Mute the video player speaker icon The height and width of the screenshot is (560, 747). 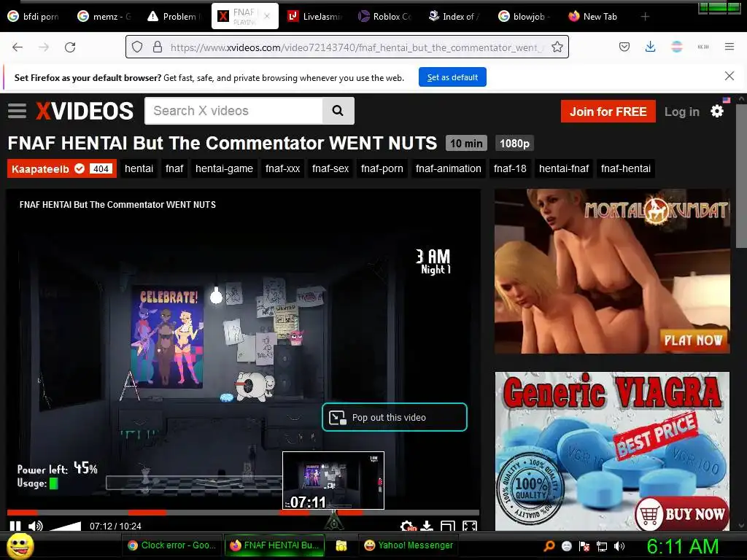click(35, 526)
